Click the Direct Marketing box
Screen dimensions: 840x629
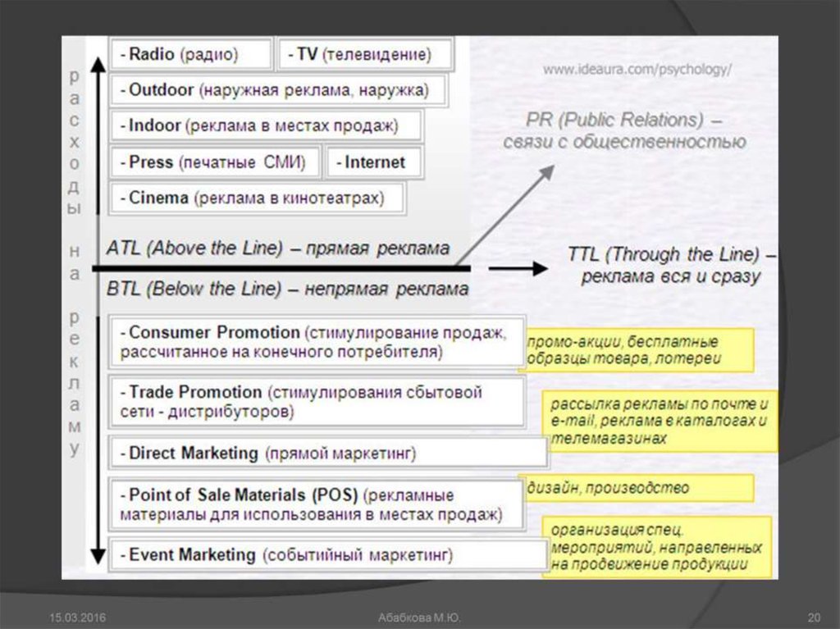tap(328, 453)
